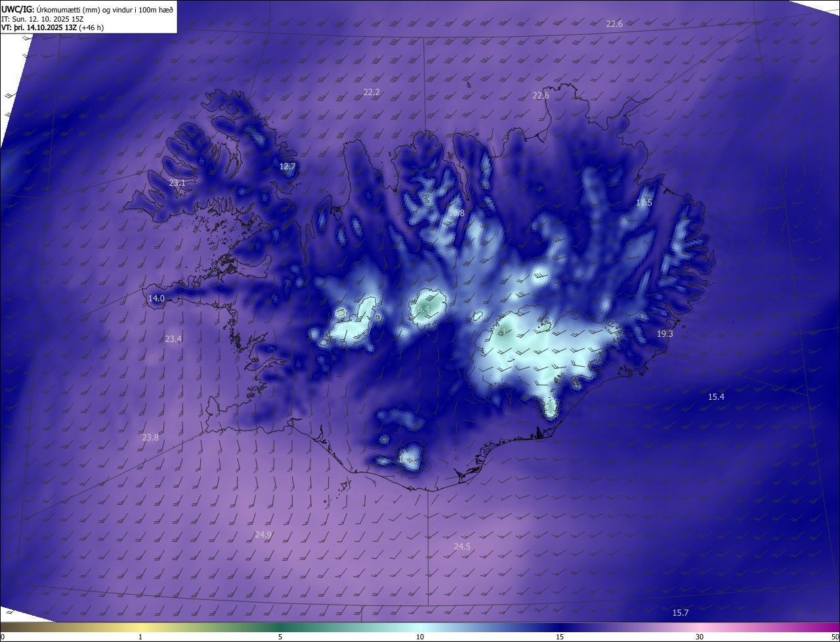Screen dimensions: 840x642
Task: Click the 15.4 value label on the map
Action: coord(717,397)
